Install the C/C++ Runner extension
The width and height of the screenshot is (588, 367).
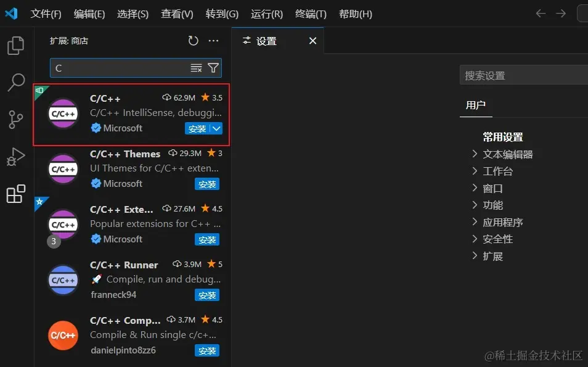(207, 295)
